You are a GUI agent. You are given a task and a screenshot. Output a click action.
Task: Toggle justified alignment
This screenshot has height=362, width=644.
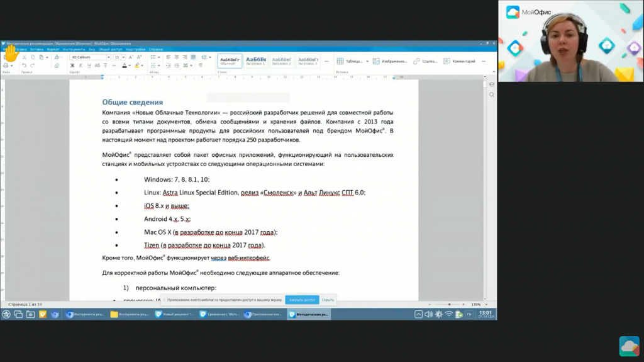[x=193, y=57]
